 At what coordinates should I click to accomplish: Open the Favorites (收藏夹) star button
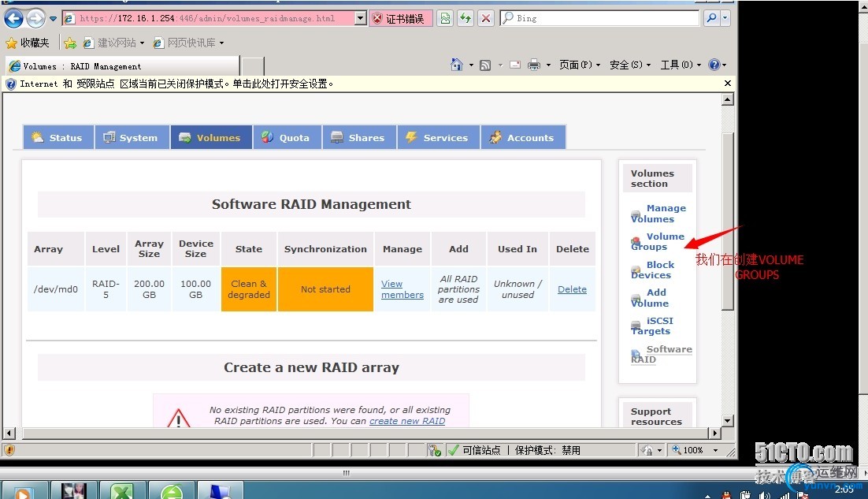[27, 43]
